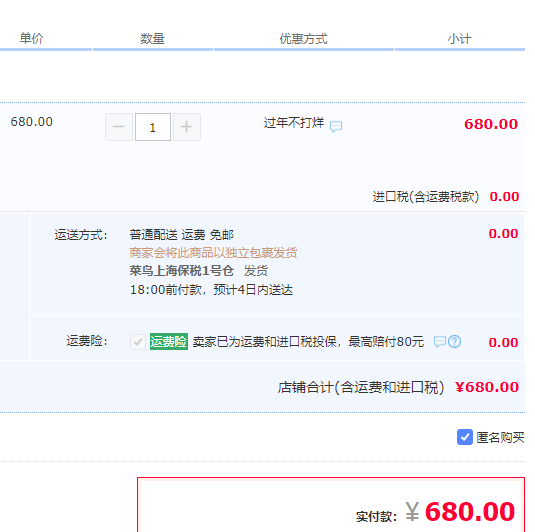Select the 优惠方式 column header

click(x=304, y=39)
